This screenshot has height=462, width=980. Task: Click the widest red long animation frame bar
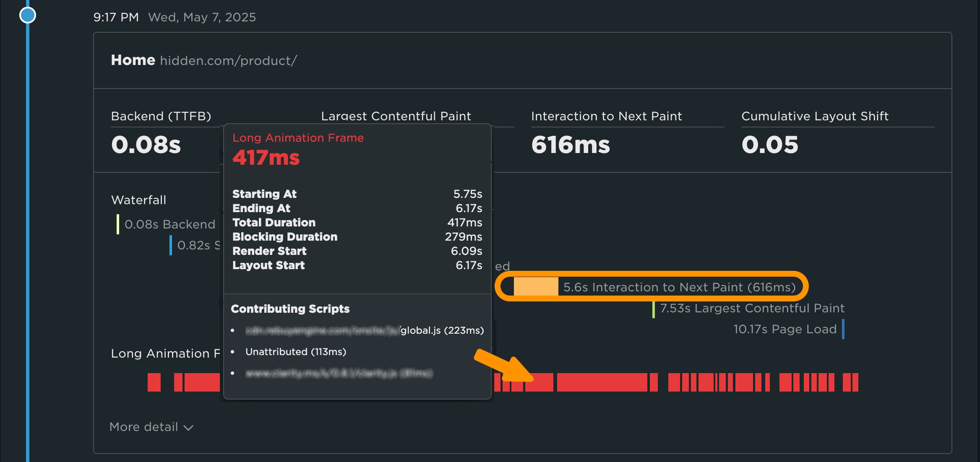(x=602, y=382)
